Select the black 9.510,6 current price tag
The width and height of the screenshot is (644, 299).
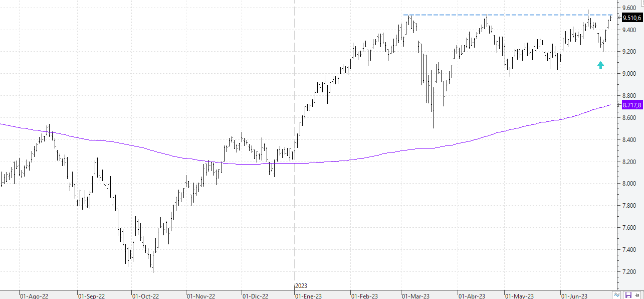632,18
